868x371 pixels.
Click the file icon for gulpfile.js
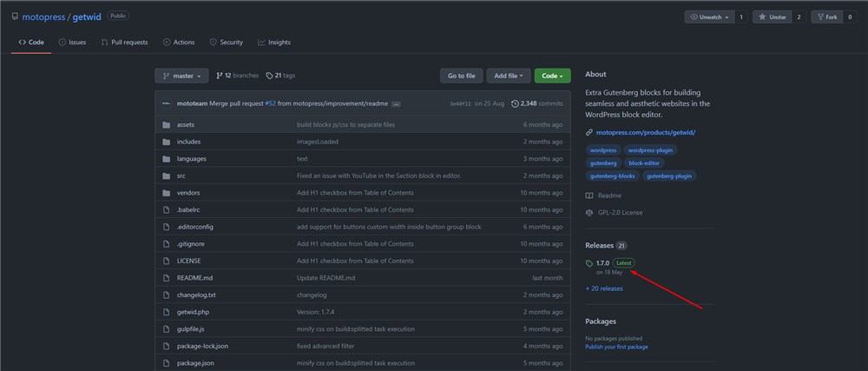166,329
